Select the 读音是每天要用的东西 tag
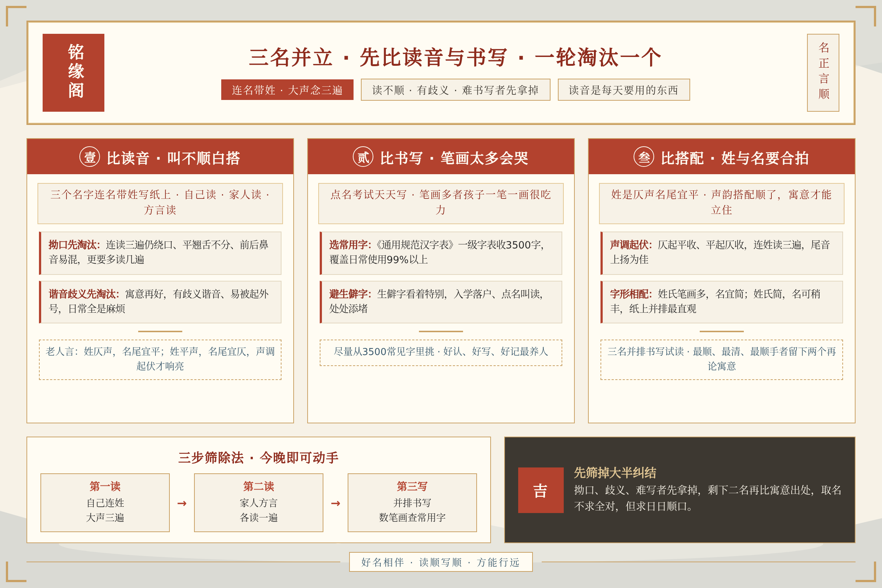The width and height of the screenshot is (882, 588). click(x=624, y=90)
